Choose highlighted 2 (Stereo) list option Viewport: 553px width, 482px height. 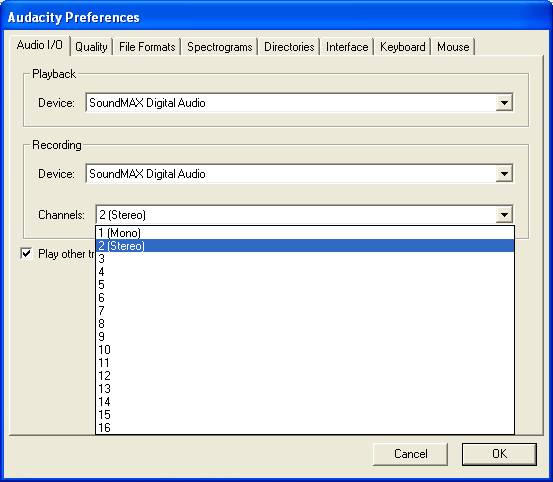pos(305,246)
